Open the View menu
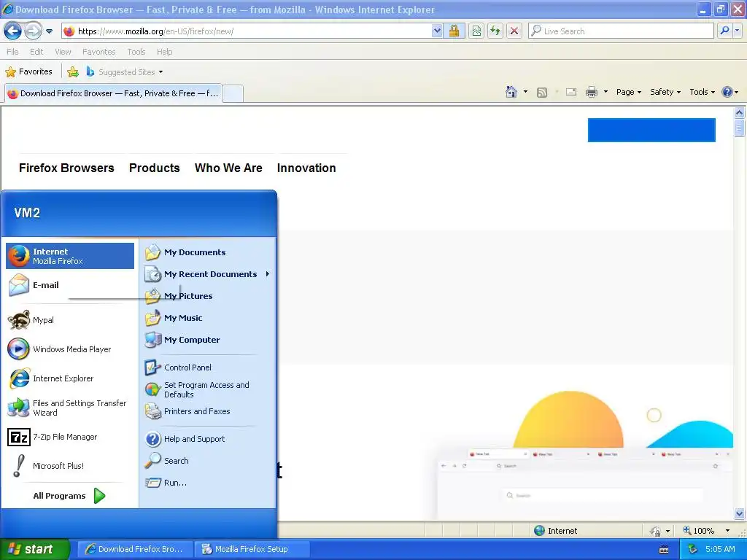The height and width of the screenshot is (560, 747). point(63,52)
